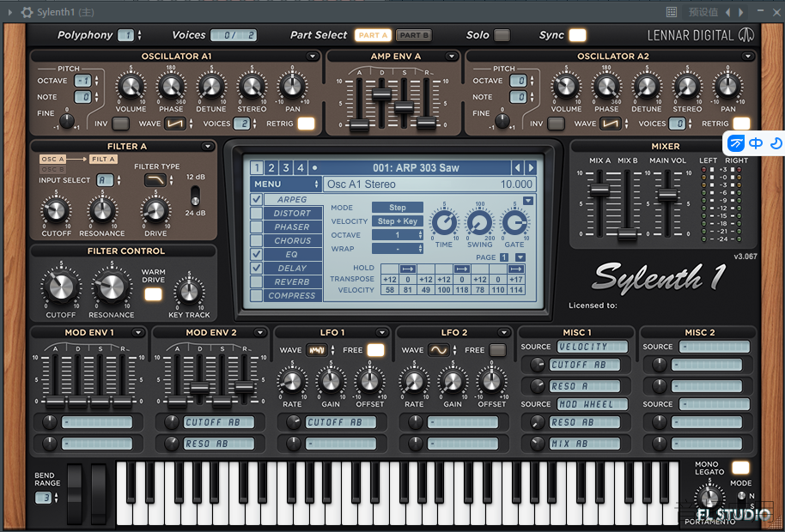Open the MISC 1 Velocity source dropdown
The height and width of the screenshot is (532, 785).
pyautogui.click(x=593, y=347)
